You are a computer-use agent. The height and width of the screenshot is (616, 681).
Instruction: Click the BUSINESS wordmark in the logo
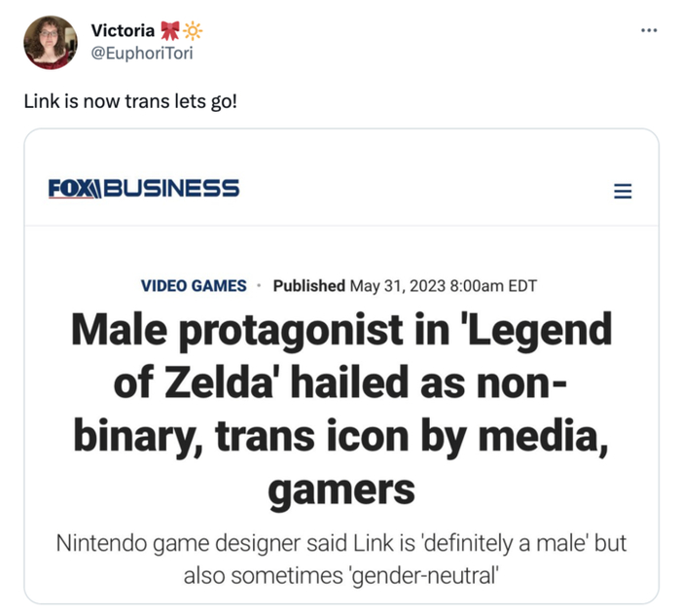[170, 187]
